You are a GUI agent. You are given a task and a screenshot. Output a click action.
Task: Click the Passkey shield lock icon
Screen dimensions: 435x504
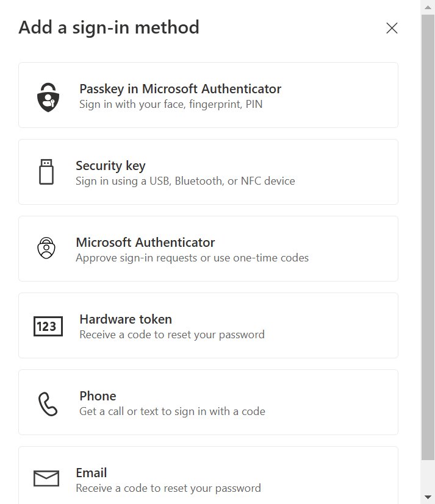coord(48,98)
